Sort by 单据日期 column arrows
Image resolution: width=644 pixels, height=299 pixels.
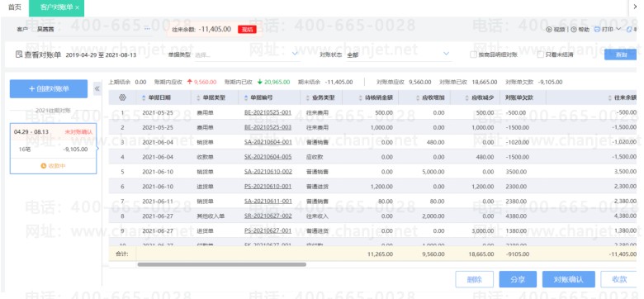[144, 97]
